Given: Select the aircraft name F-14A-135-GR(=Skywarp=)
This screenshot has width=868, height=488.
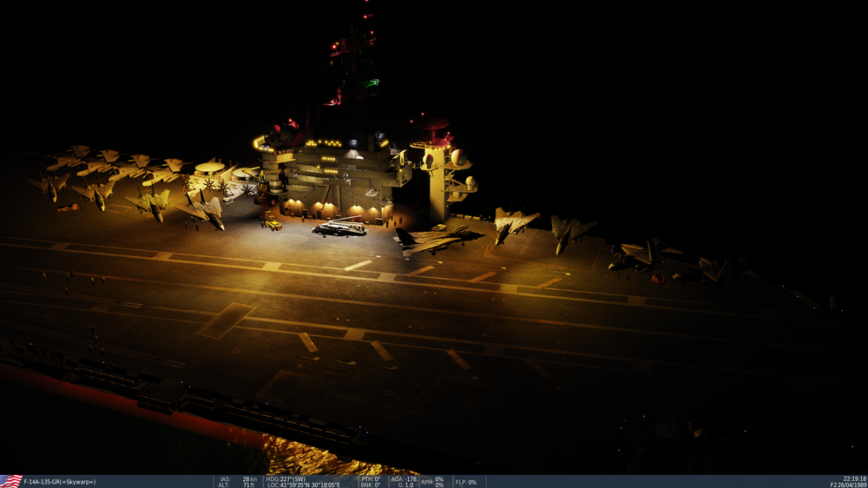Looking at the screenshot, I should (x=60, y=482).
